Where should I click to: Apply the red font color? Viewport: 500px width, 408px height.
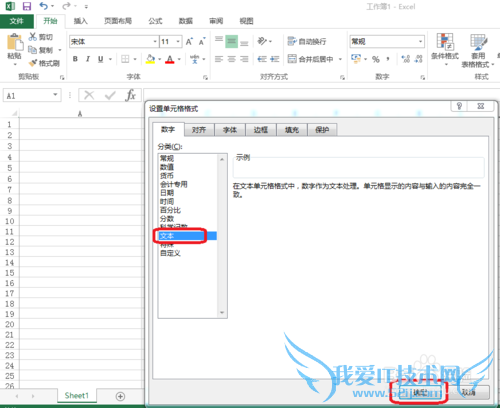click(x=170, y=59)
